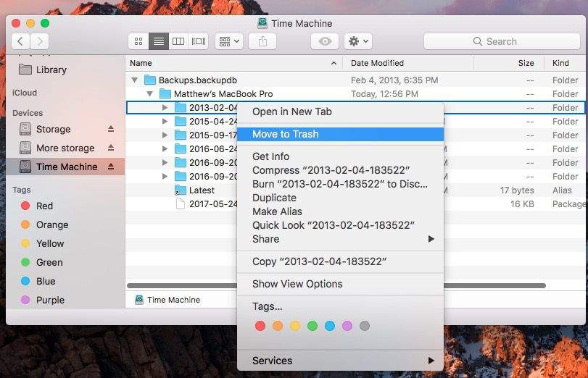The width and height of the screenshot is (588, 378).
Task: Choose Open in New Tab
Action: pyautogui.click(x=341, y=112)
